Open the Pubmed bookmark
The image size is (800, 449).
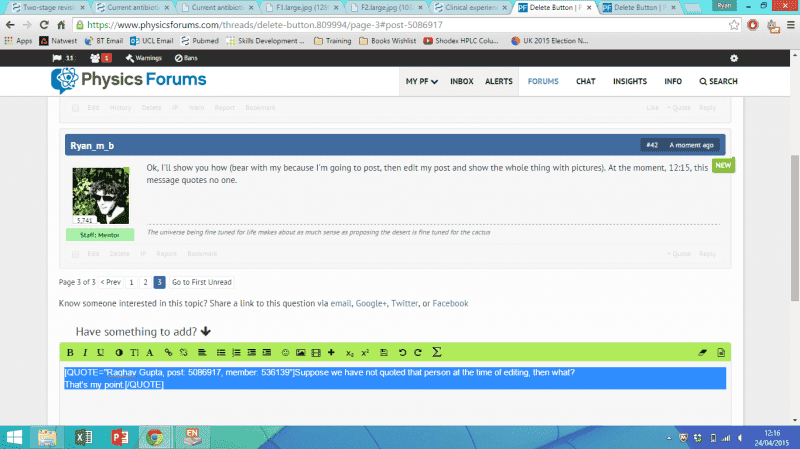tap(200, 41)
